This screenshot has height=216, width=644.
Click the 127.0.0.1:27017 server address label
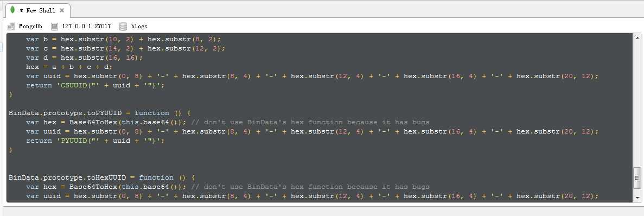pos(86,26)
